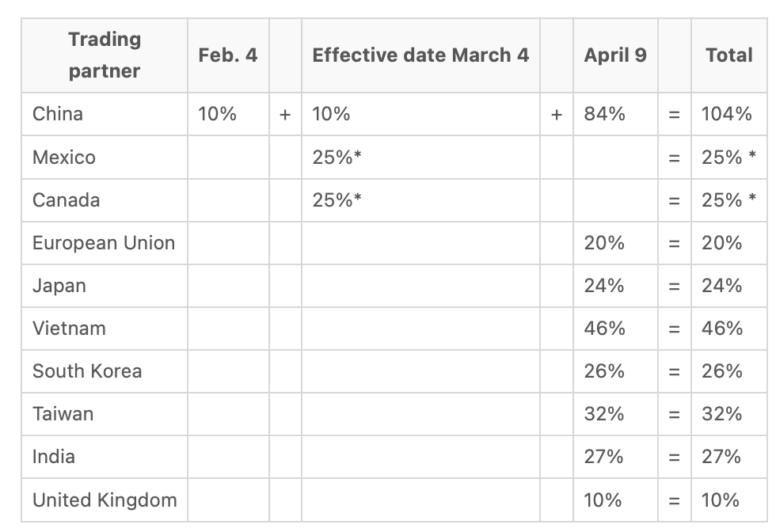Click Taiwan's 32% total cell
Screen dimensions: 776x532
point(721,414)
